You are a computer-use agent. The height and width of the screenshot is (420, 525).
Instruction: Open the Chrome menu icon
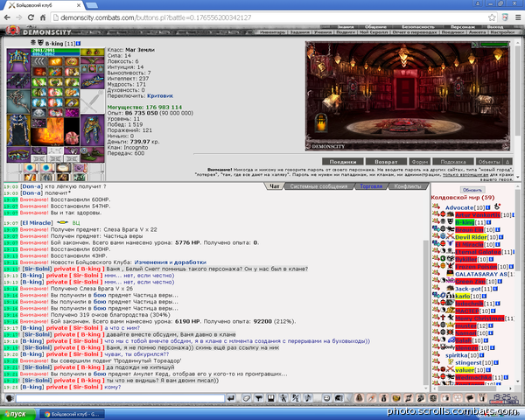click(518, 17)
